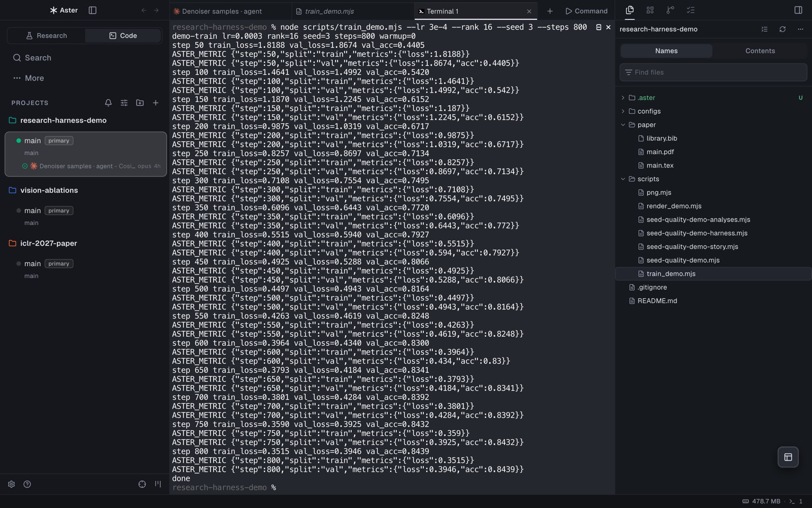
Task: Open the source control branch icon
Action: (670, 10)
